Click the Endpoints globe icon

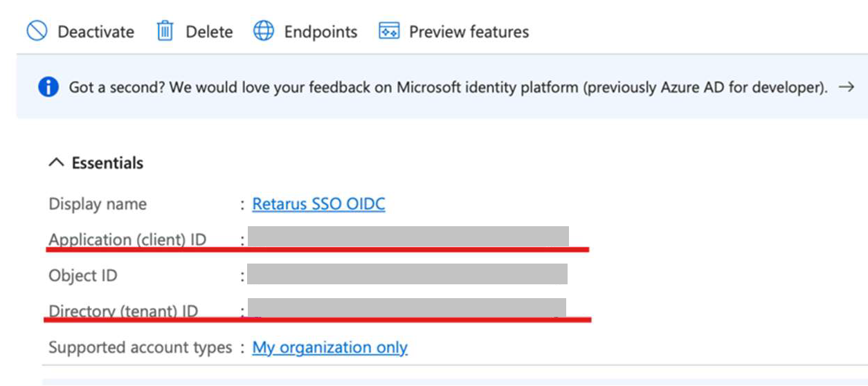coord(264,31)
